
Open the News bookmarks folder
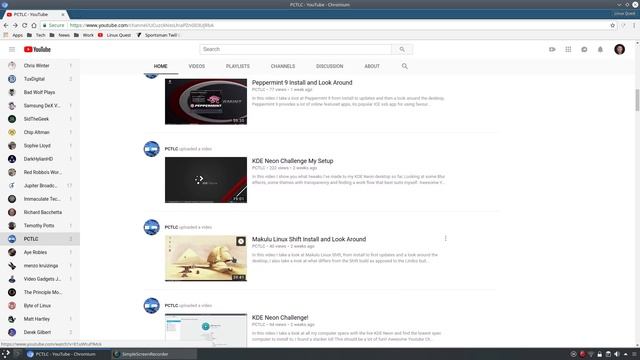[60, 35]
